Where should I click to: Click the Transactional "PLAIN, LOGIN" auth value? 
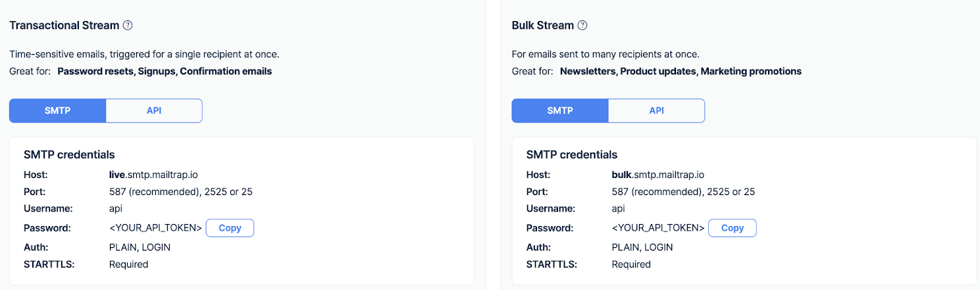pos(140,248)
